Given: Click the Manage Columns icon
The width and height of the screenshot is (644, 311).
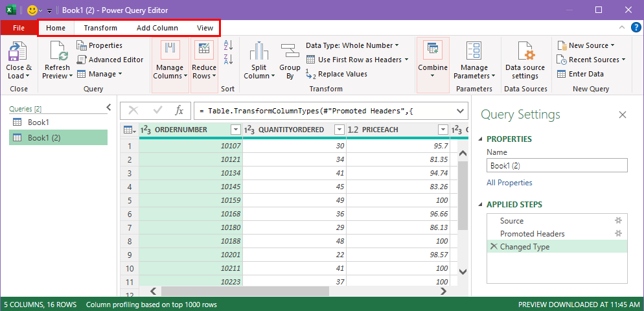Looking at the screenshot, I should click(x=170, y=49).
